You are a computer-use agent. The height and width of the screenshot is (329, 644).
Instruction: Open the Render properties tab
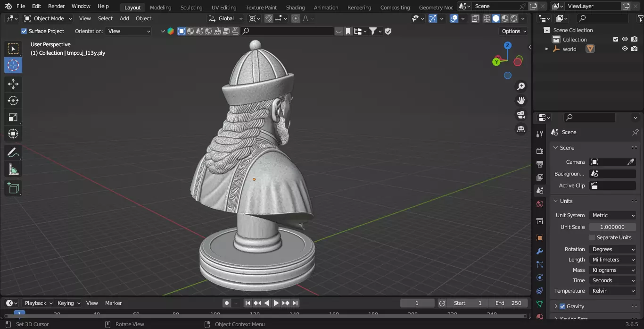[540, 151]
